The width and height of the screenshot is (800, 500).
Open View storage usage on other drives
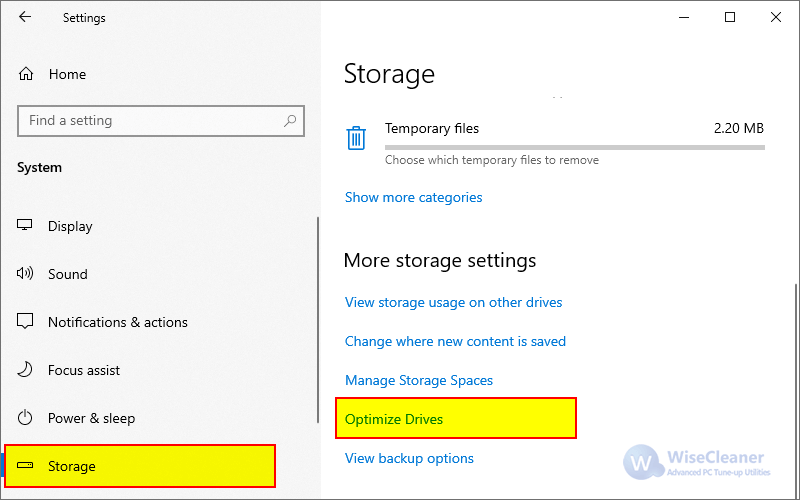pyautogui.click(x=454, y=303)
